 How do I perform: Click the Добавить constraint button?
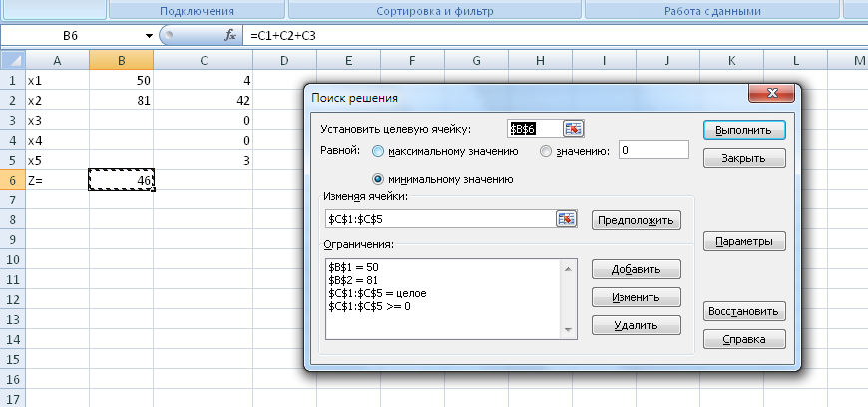pos(637,269)
